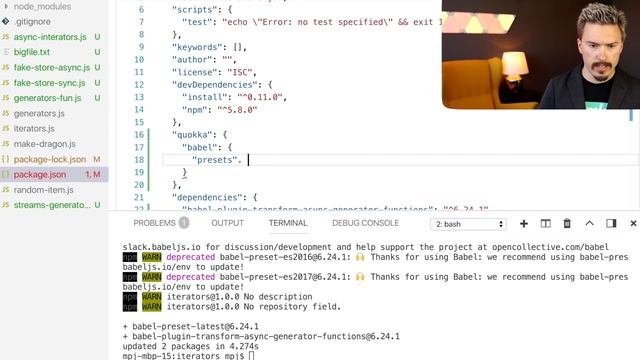Click the "presets" text on line 18
640x360 pixels.
(215, 160)
